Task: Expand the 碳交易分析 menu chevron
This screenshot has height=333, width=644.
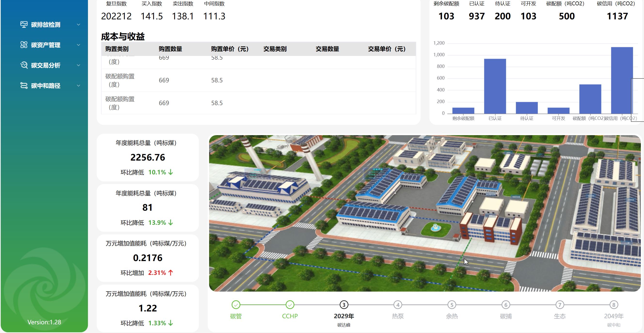Action: (x=79, y=65)
